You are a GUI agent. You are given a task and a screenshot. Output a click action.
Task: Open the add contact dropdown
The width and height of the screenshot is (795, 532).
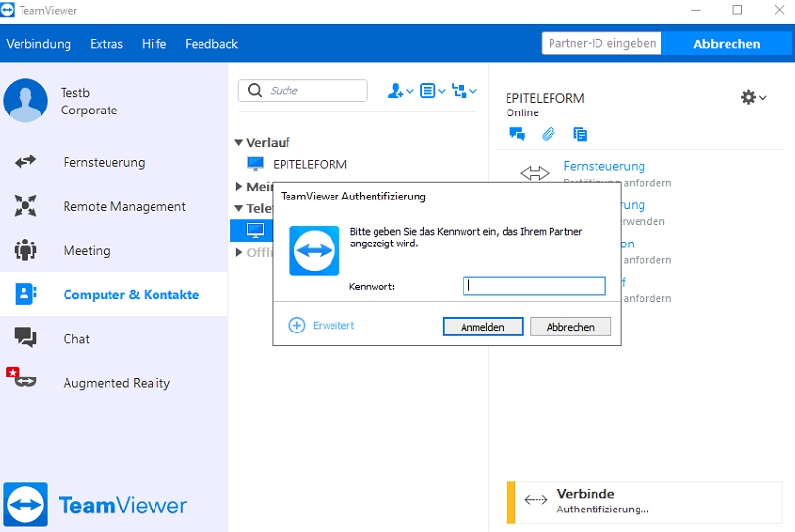(400, 91)
